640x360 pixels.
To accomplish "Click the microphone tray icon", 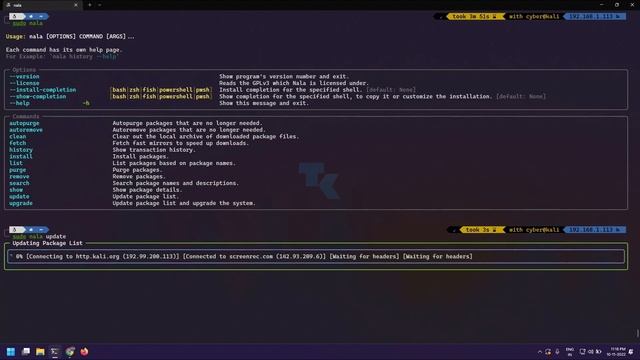I will pos(557,351).
